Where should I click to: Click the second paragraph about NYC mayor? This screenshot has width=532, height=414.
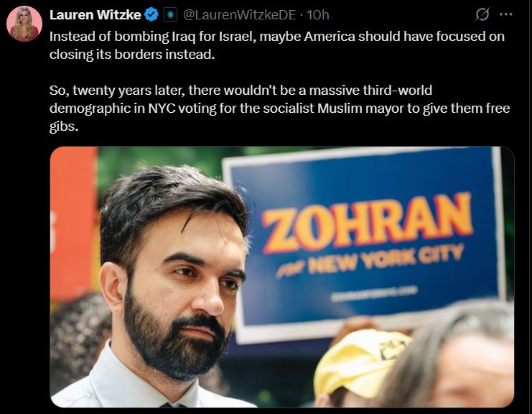(279, 108)
